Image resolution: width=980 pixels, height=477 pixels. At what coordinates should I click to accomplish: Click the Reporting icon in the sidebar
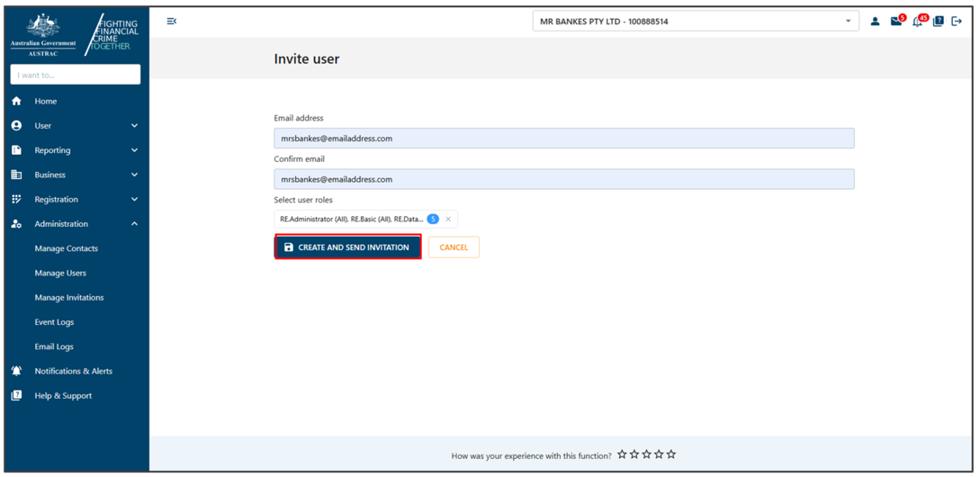point(17,150)
